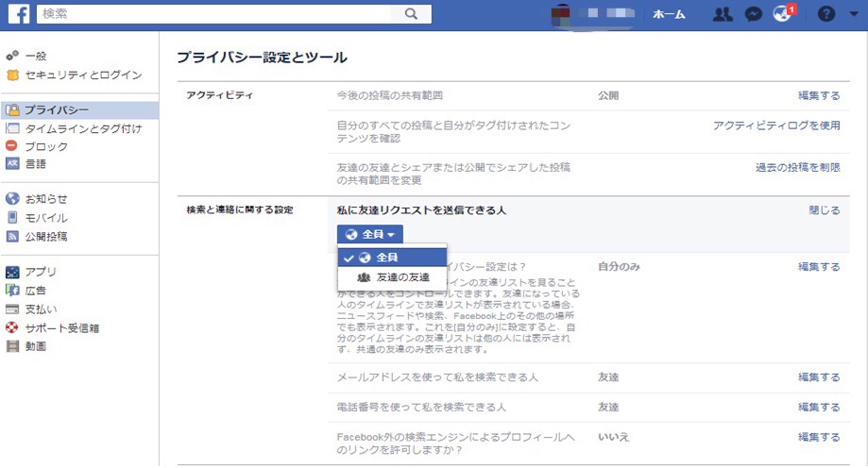Click 電話番号を使って私を検索できる人 text
This screenshot has width=868, height=468.
pos(421,408)
